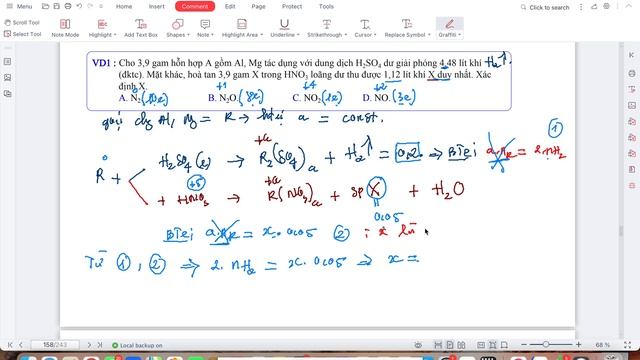The image size is (640, 360).
Task: Expand the Strikethrough dropdown arrow
Action: (x=345, y=35)
